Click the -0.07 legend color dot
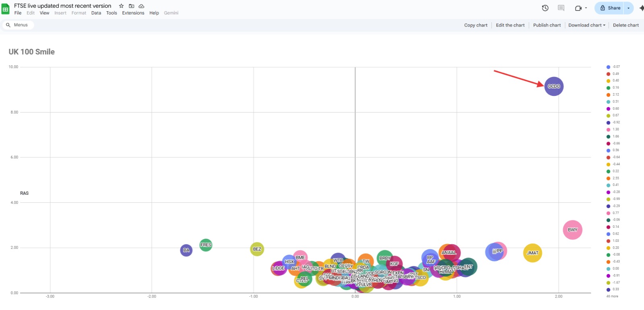 click(x=608, y=67)
